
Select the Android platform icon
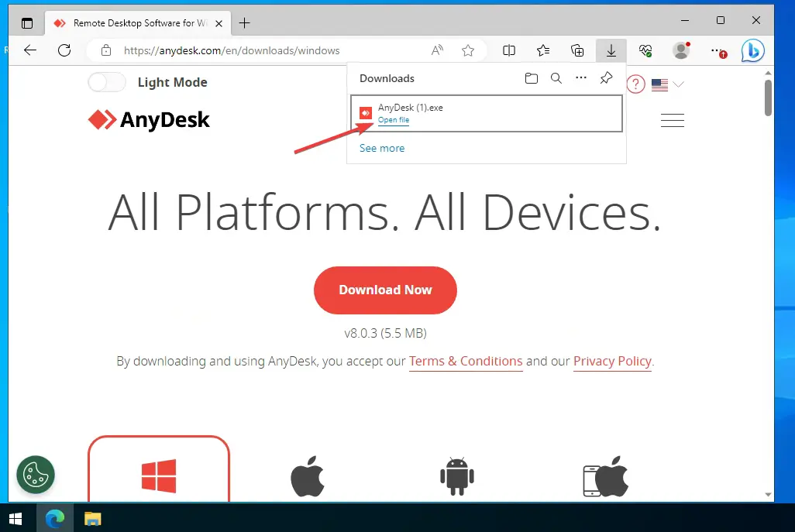(x=457, y=476)
